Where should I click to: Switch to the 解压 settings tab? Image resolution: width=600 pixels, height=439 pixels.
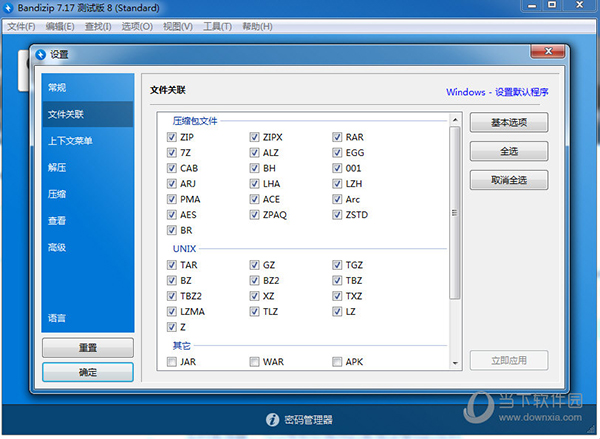pyautogui.click(x=88, y=167)
